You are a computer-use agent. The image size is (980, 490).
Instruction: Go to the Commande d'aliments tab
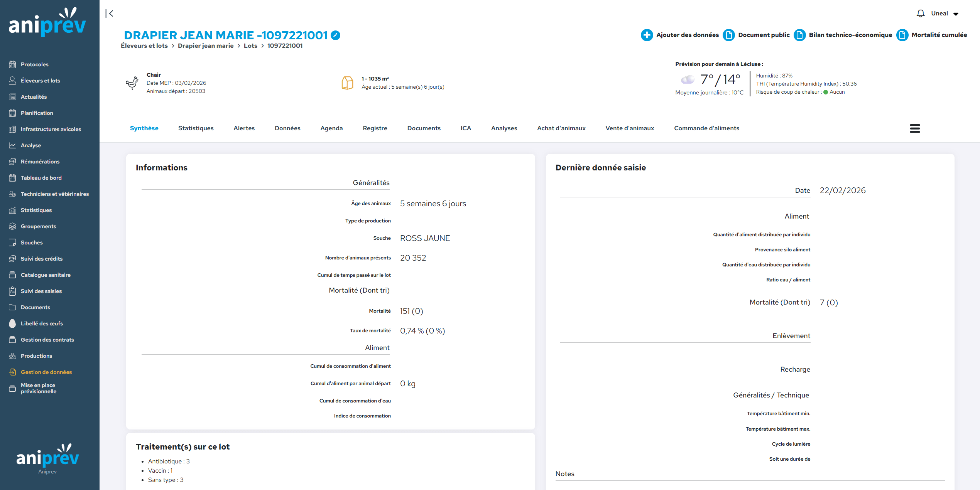click(706, 128)
